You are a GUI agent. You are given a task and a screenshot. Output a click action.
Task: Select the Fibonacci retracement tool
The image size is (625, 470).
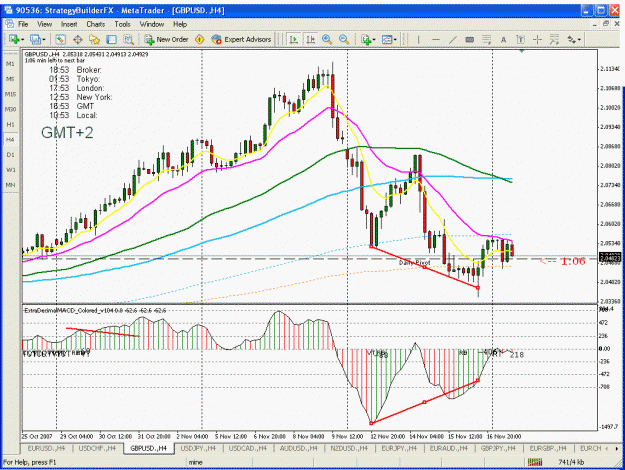tap(486, 39)
